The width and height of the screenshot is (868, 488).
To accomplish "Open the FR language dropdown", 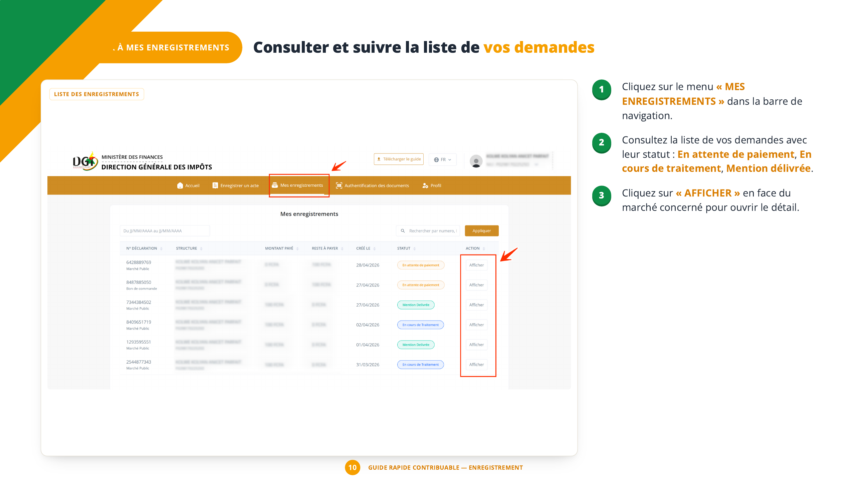I will [x=442, y=160].
